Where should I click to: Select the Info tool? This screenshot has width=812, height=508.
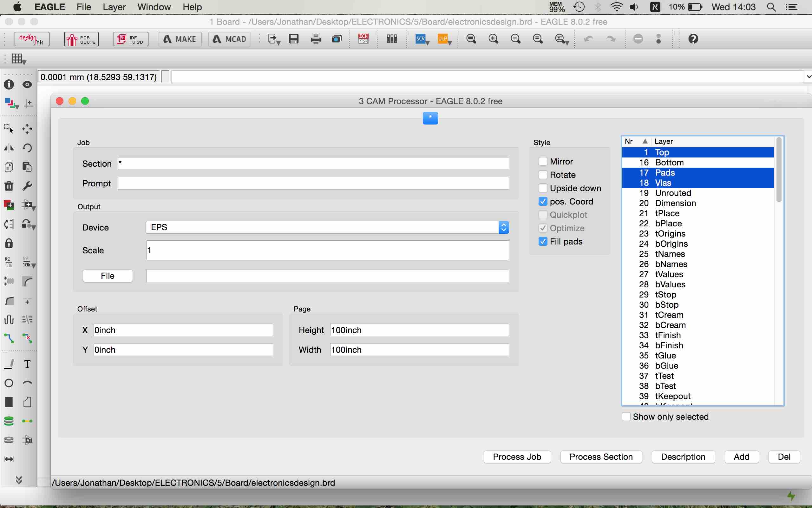point(9,84)
